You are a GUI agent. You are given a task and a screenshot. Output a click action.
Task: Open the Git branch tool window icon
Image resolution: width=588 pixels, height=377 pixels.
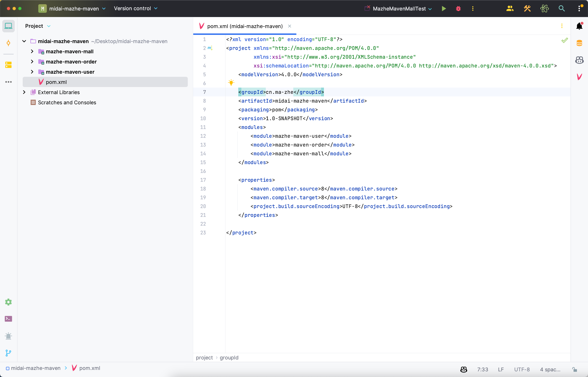8,353
